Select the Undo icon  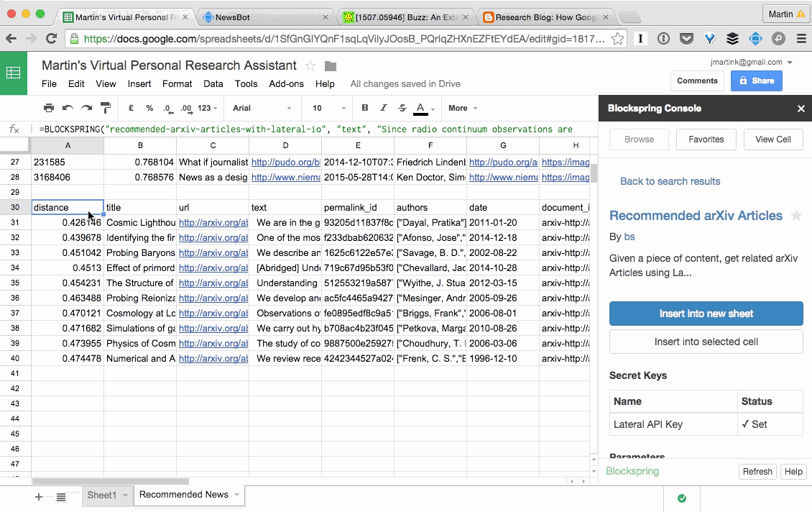pos(67,108)
